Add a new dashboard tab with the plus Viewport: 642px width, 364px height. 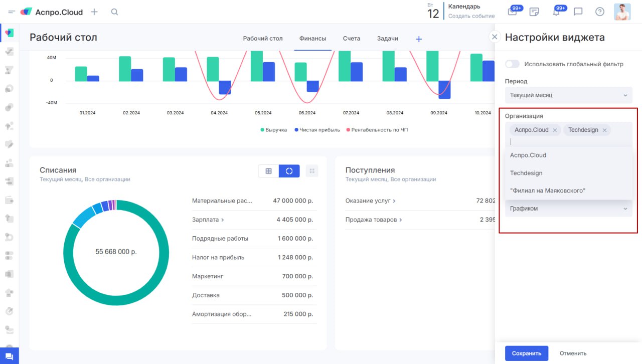pyautogui.click(x=419, y=39)
